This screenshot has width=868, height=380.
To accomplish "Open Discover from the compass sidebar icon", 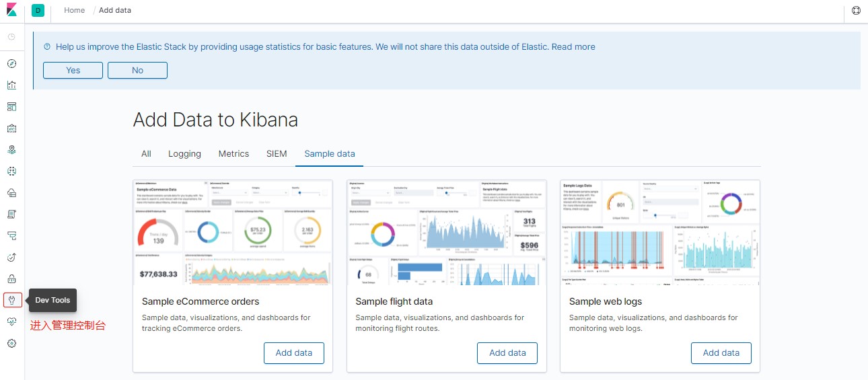I will pos(11,64).
